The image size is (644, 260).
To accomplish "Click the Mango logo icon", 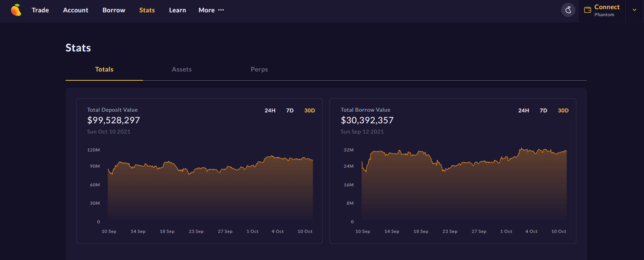I will [x=16, y=10].
